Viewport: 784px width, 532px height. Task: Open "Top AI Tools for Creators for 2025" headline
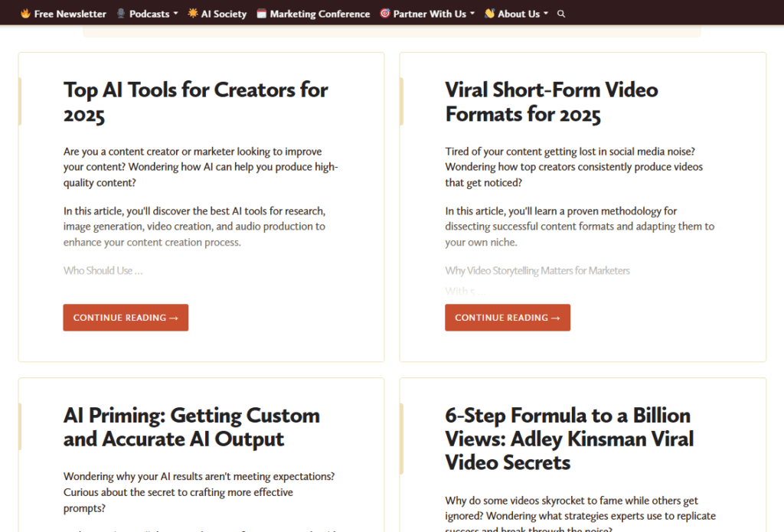pyautogui.click(x=195, y=103)
